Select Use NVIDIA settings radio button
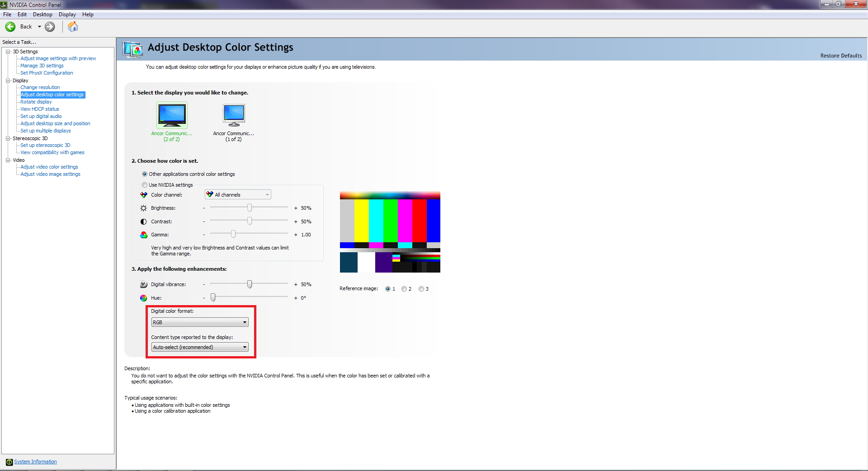Screen dimensions: 868x471 coord(145,185)
